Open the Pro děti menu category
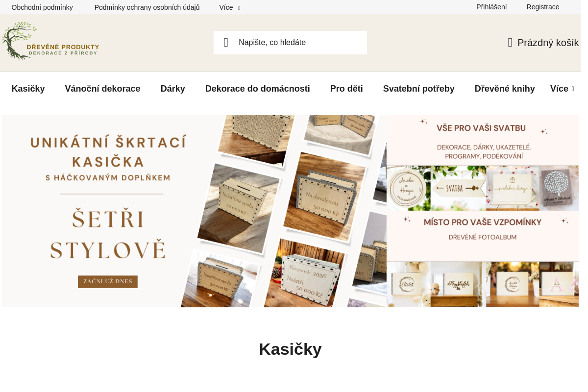 coord(346,89)
